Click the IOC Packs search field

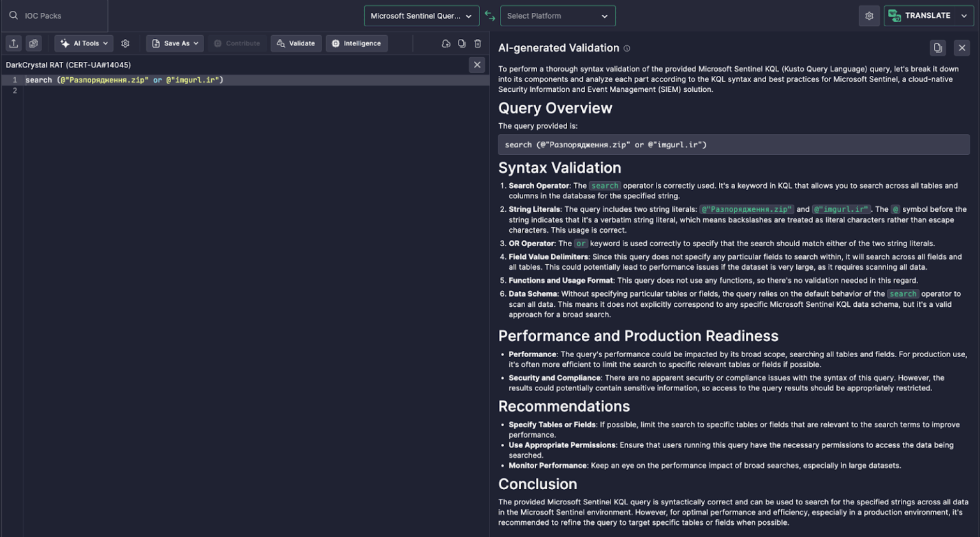click(54, 16)
